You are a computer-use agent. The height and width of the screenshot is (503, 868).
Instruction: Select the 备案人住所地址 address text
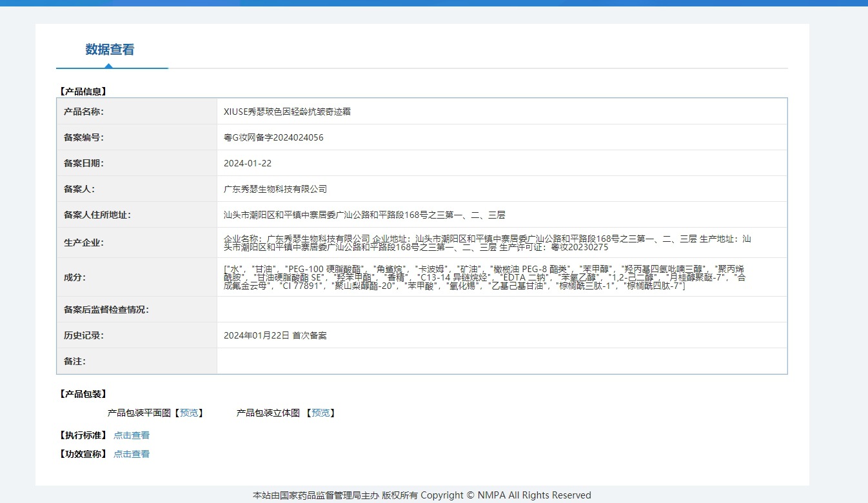(x=365, y=214)
